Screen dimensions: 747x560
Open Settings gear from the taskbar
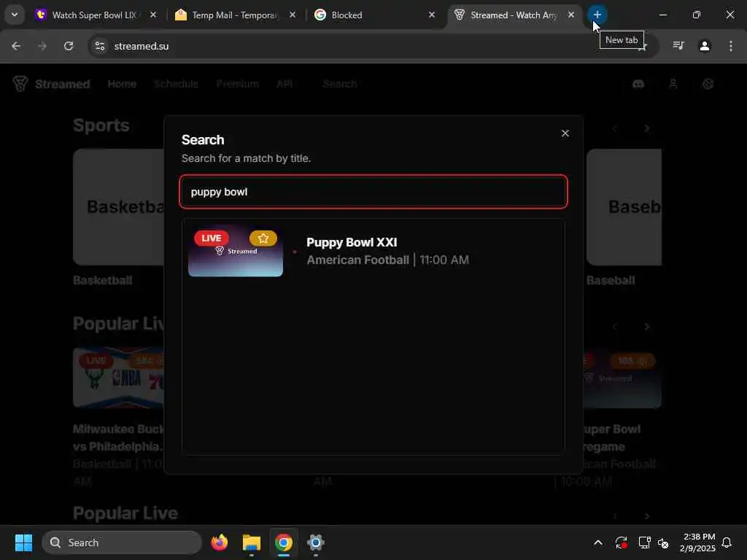(x=315, y=542)
